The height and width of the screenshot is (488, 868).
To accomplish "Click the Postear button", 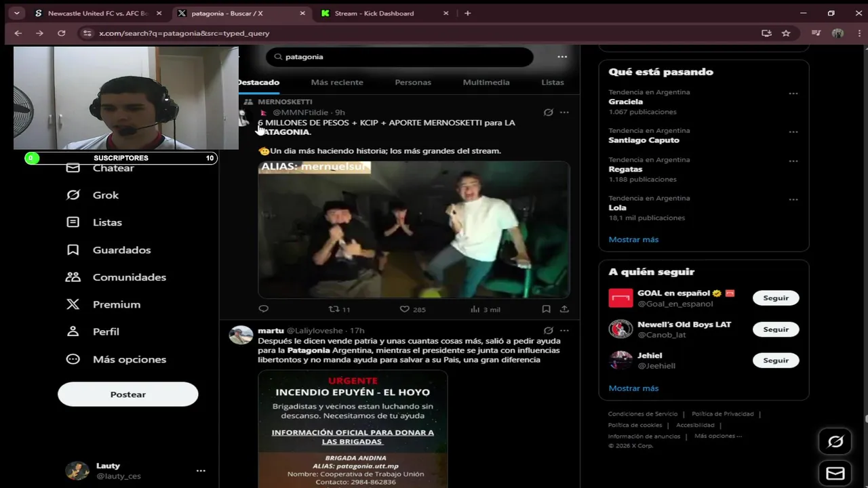I will coord(128,394).
